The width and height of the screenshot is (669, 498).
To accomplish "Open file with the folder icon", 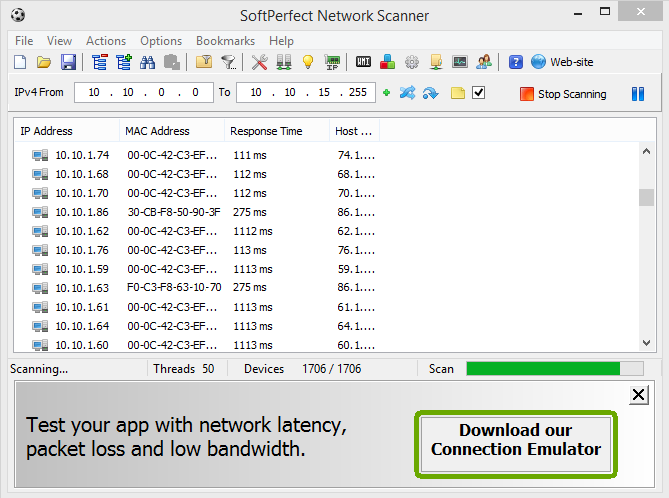I will point(44,62).
